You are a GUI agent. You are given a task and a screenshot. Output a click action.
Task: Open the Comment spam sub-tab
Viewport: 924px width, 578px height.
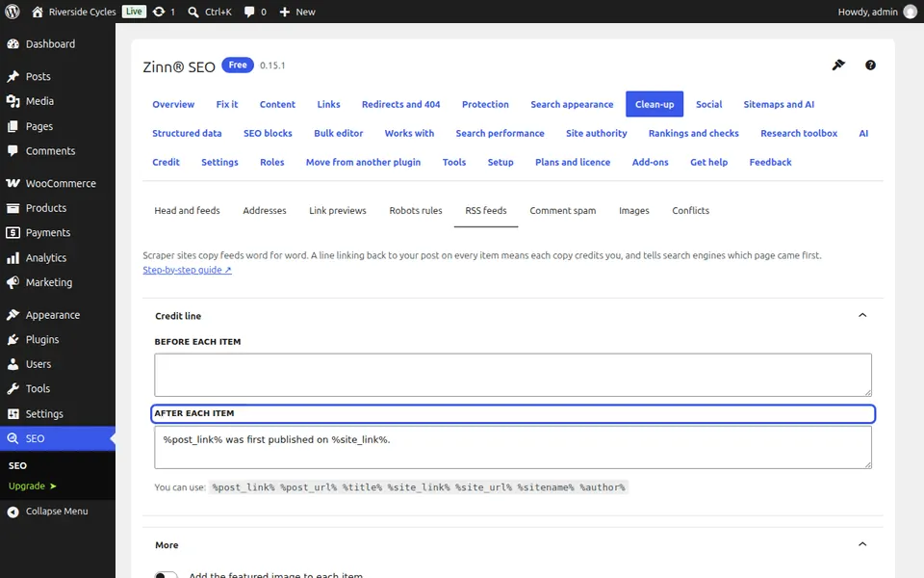(563, 211)
